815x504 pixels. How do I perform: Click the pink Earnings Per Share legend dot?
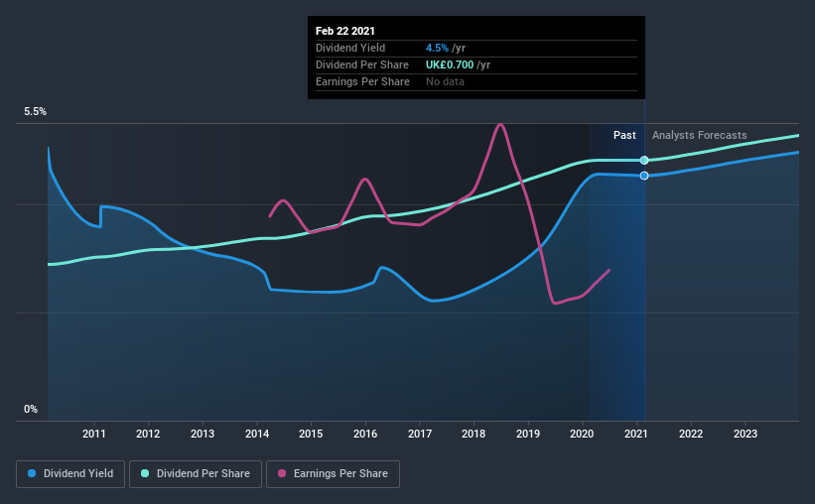click(x=282, y=473)
